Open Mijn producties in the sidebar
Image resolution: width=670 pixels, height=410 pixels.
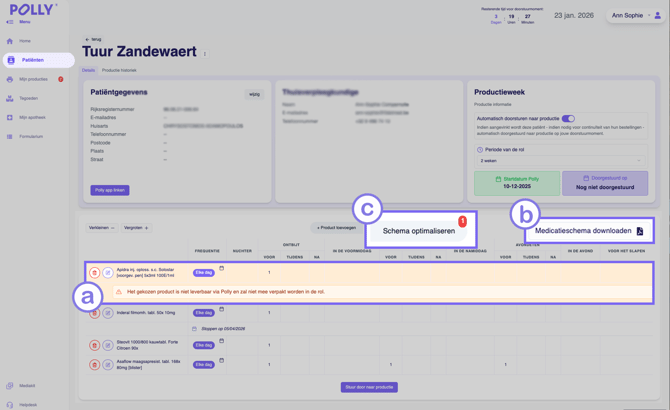pyautogui.click(x=33, y=79)
